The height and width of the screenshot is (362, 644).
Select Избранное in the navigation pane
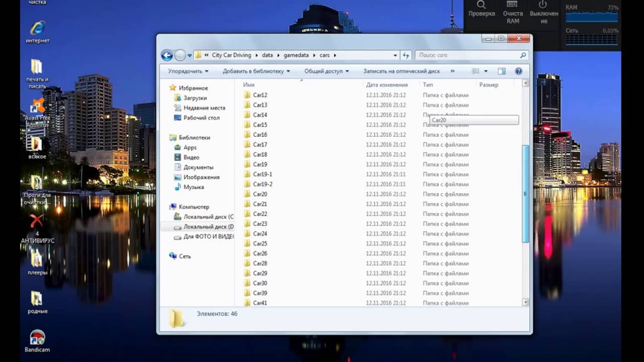coord(193,88)
